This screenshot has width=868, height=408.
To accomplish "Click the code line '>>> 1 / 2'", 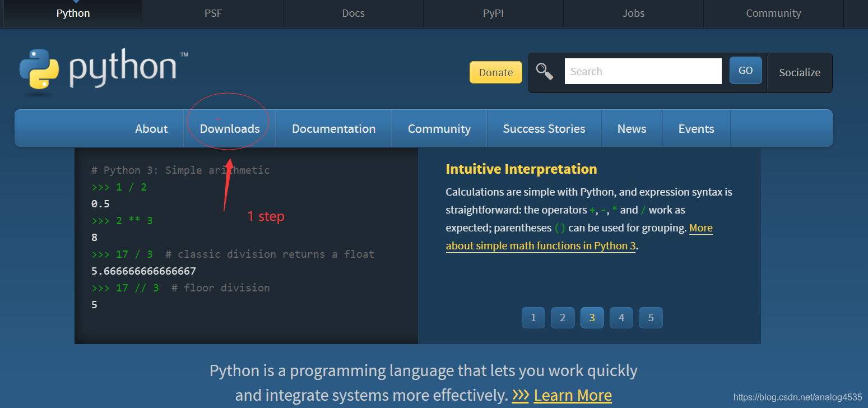I will (119, 187).
